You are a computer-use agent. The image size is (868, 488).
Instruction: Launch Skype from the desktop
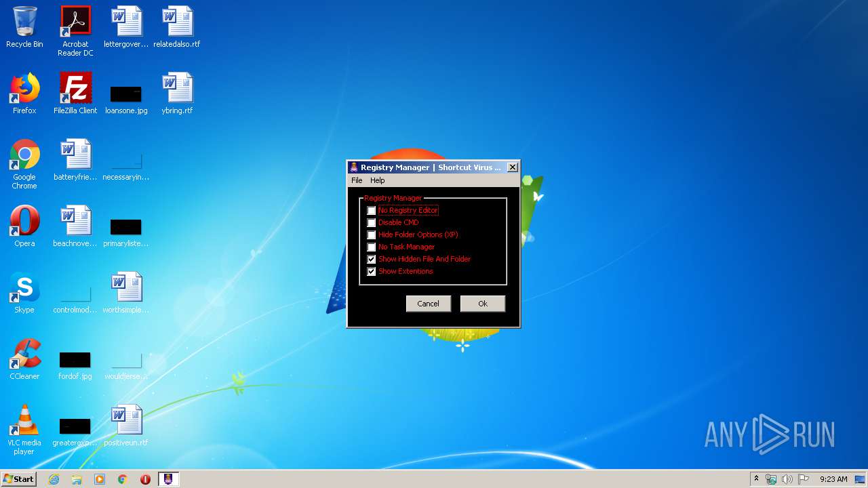pos(24,293)
